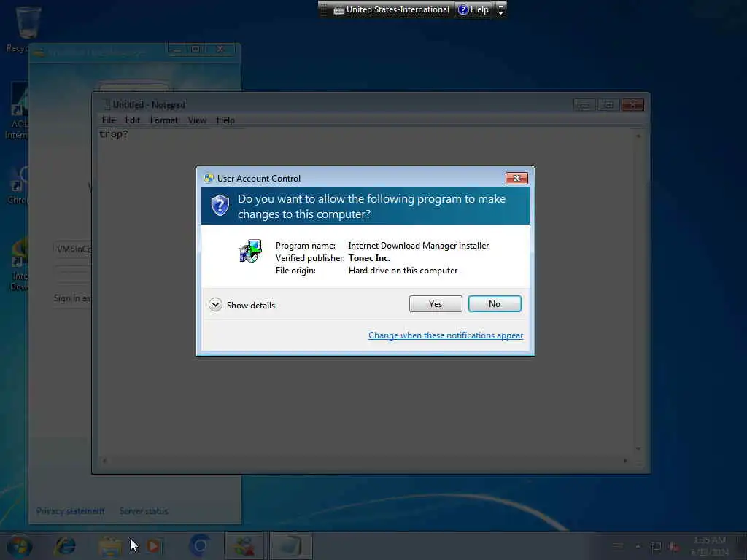Image resolution: width=747 pixels, height=560 pixels.
Task: Click the User Account Control title shield icon
Action: click(208, 178)
